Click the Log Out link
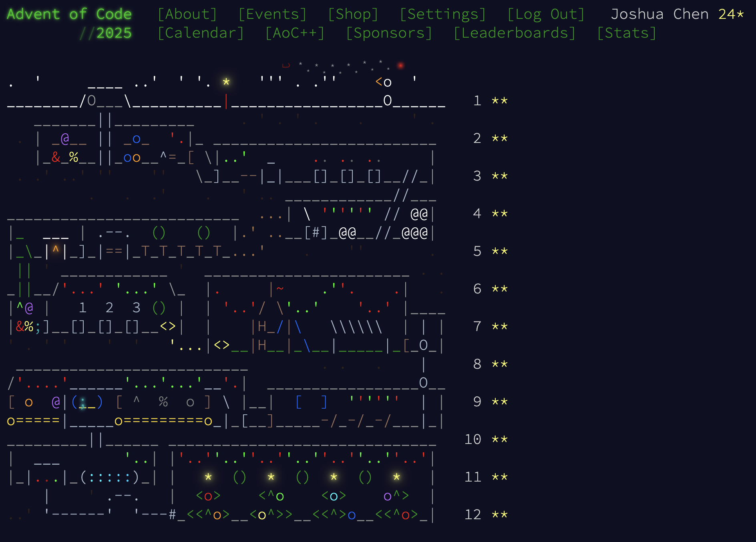 [x=546, y=14]
